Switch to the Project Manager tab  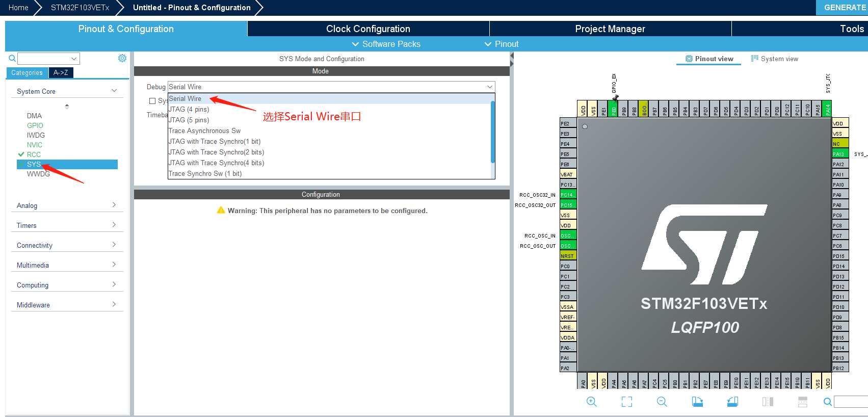point(610,29)
